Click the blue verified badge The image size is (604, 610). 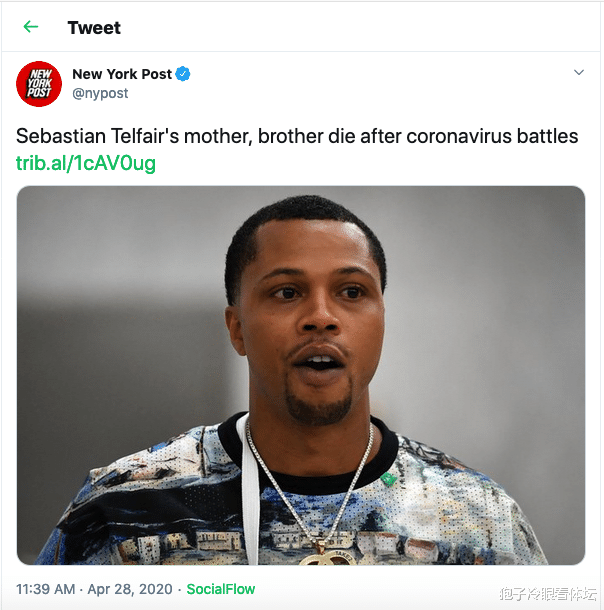(183, 74)
